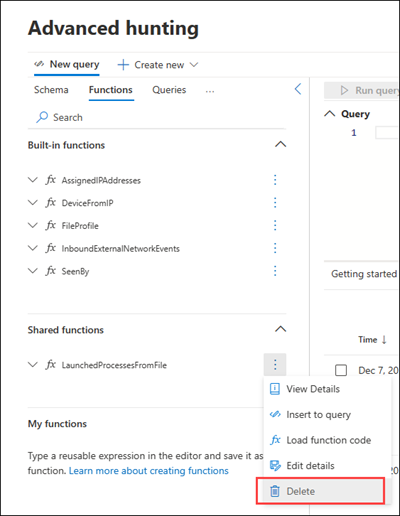Viewport: 400px width, 516px height.
Task: Open Learn more about creating functions link
Action: pyautogui.click(x=149, y=471)
